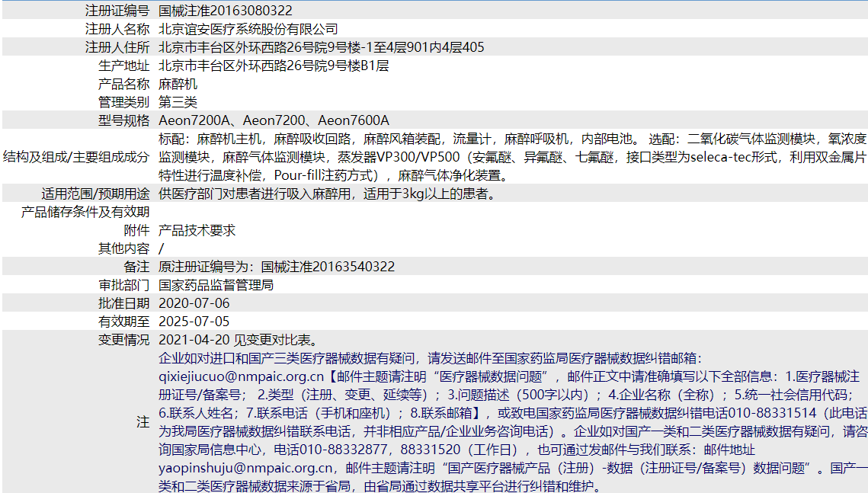Viewport: 868px width, 493px height.
Task: Click the 批准日期 label
Action: click(124, 303)
